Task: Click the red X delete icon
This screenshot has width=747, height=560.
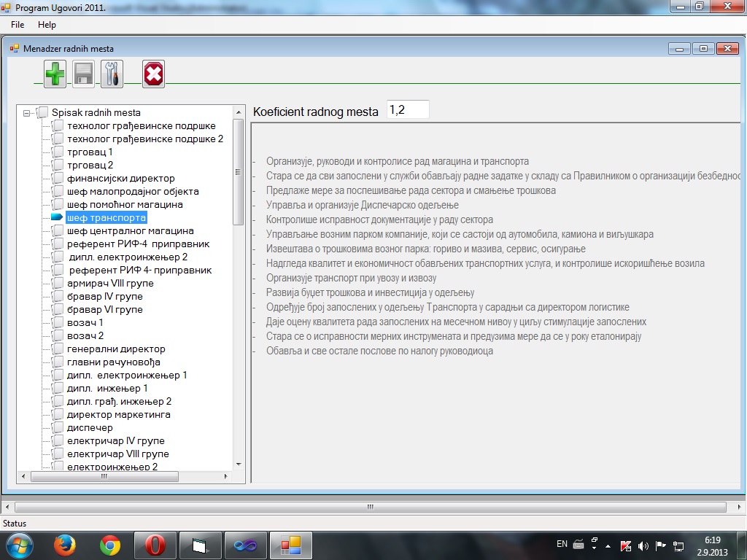Action: [x=153, y=74]
